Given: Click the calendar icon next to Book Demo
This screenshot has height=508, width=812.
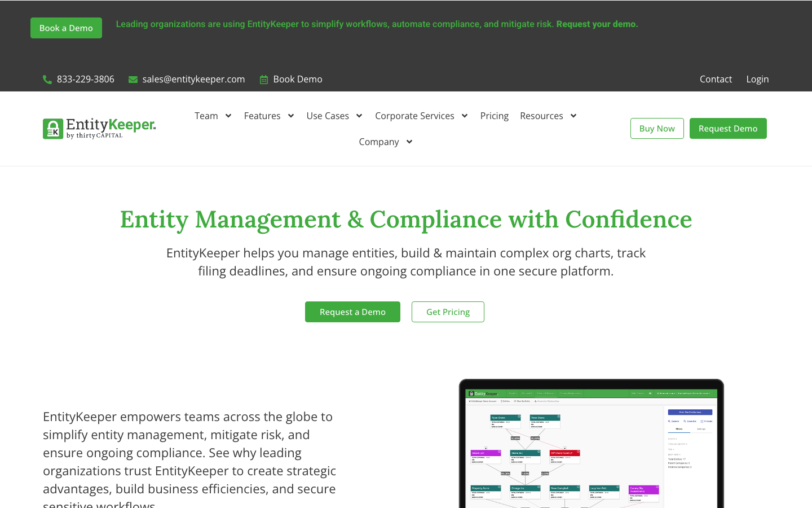Looking at the screenshot, I should [264, 80].
